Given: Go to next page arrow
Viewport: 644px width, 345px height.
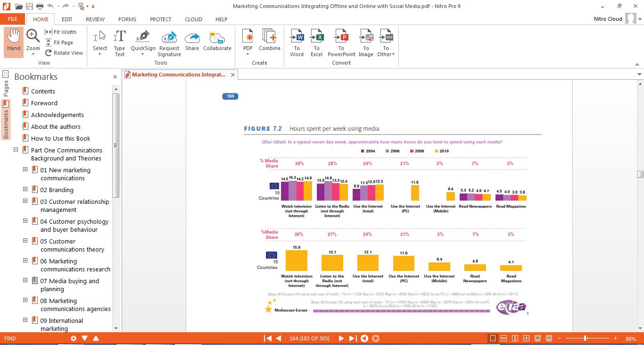Looking at the screenshot, I should coord(341,338).
